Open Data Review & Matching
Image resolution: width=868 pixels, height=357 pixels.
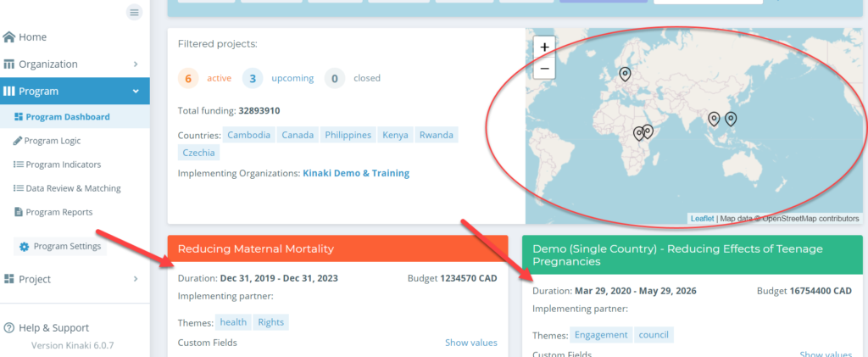[75, 188]
